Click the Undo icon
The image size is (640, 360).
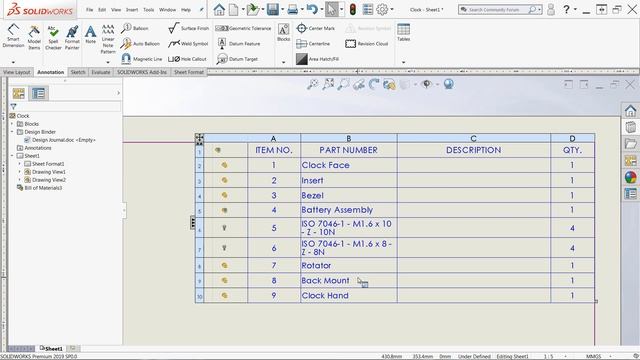pos(312,9)
